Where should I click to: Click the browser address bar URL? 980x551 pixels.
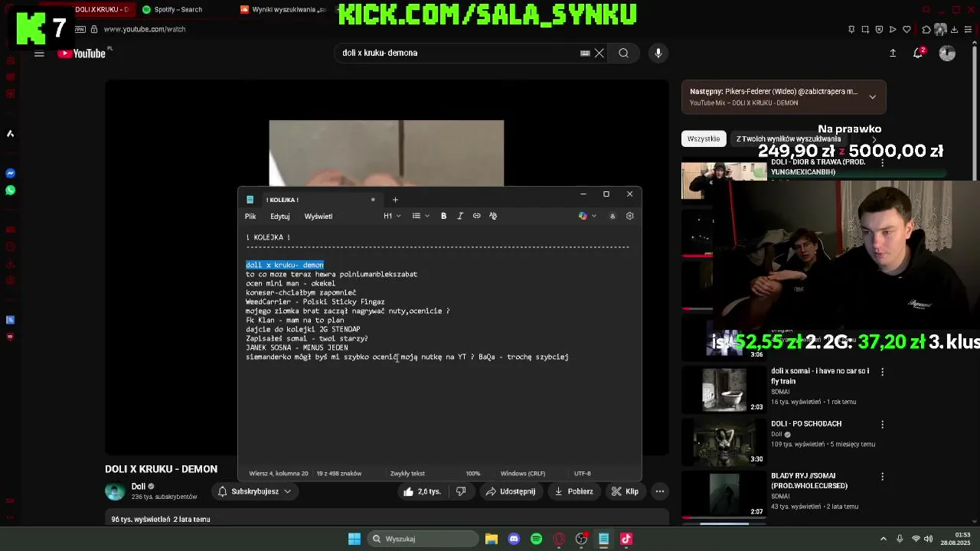145,29
